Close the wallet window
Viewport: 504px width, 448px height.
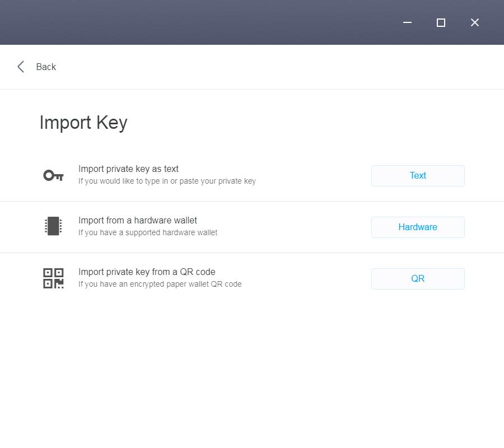[474, 22]
